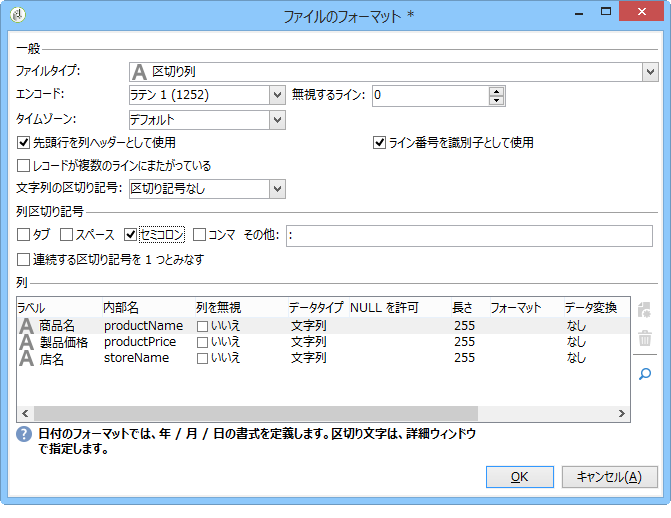Click the データ変換 column header
The height and width of the screenshot is (518, 671).
(596, 307)
